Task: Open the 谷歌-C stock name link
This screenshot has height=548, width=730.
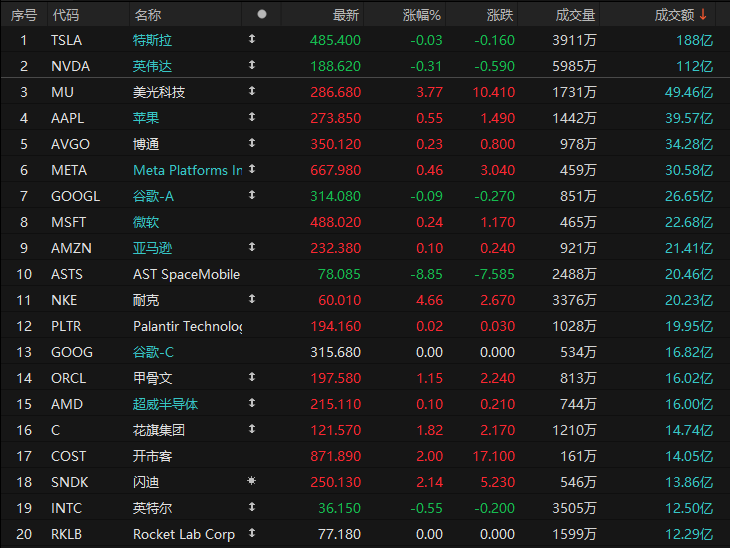Action: [153, 352]
